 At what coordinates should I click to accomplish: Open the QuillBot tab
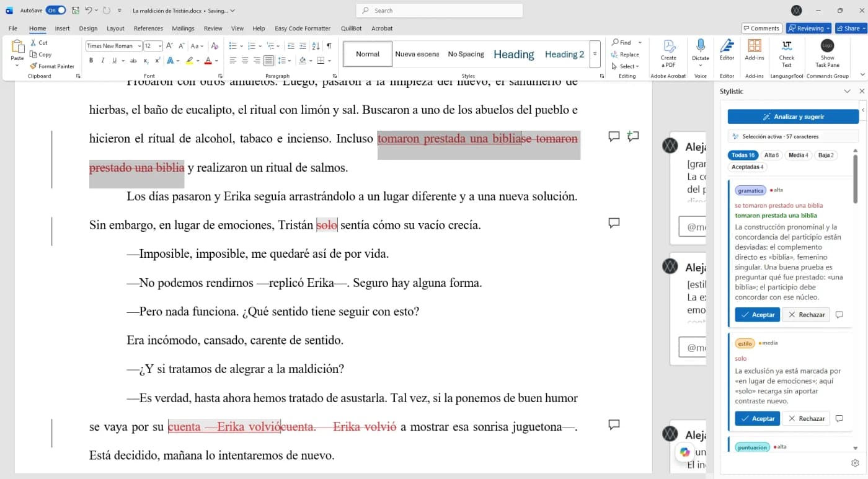click(x=352, y=29)
